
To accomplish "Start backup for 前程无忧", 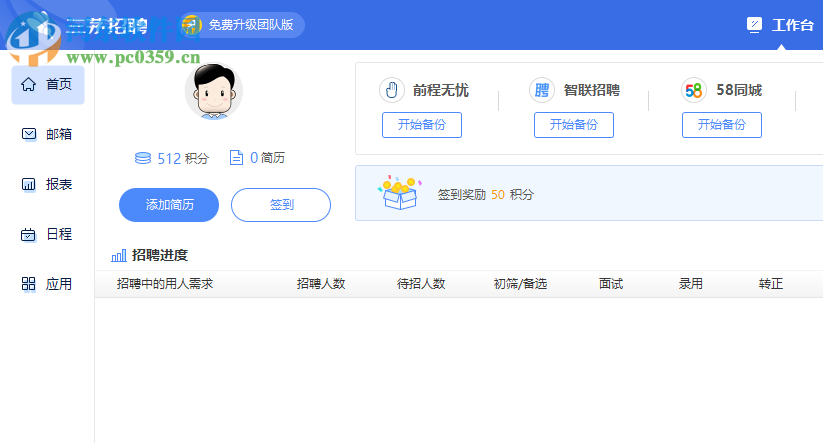I will (422, 125).
